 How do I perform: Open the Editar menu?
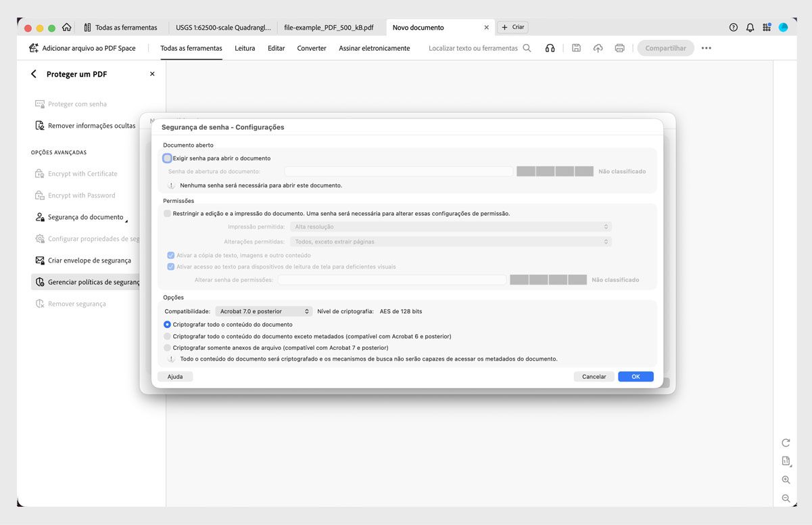pyautogui.click(x=276, y=48)
